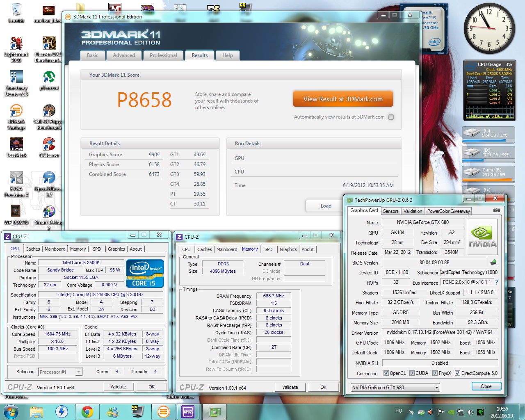Open the TessMark desktop icon
The image size is (525, 420).
point(16,148)
